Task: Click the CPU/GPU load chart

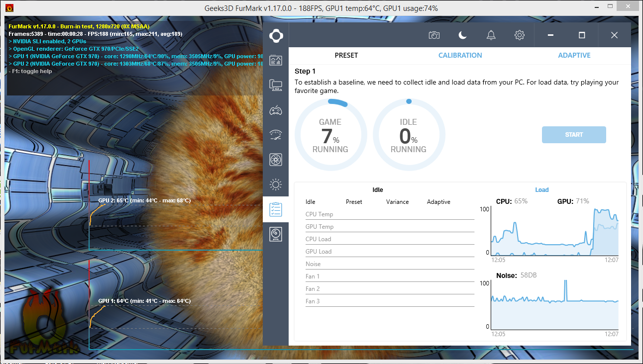Action: coord(555,232)
